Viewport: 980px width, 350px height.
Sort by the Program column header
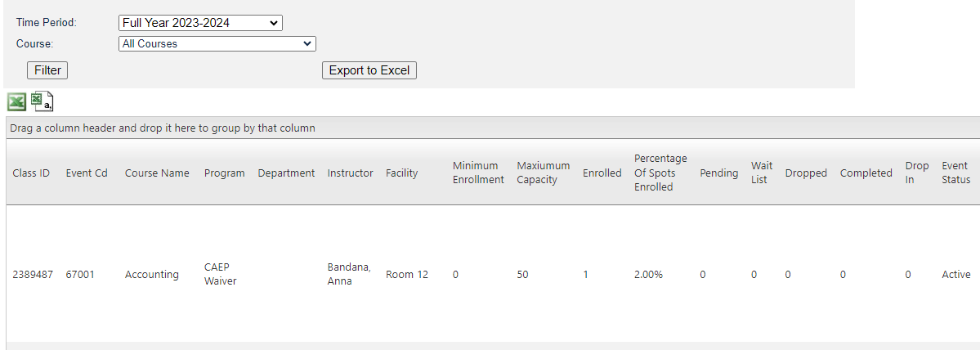coord(224,173)
